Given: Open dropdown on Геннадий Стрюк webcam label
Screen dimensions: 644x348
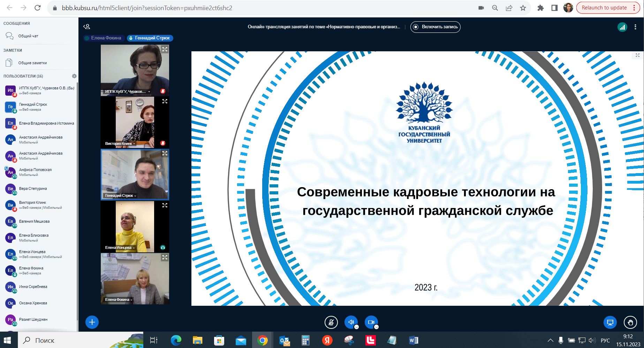Looking at the screenshot, I should [121, 195].
